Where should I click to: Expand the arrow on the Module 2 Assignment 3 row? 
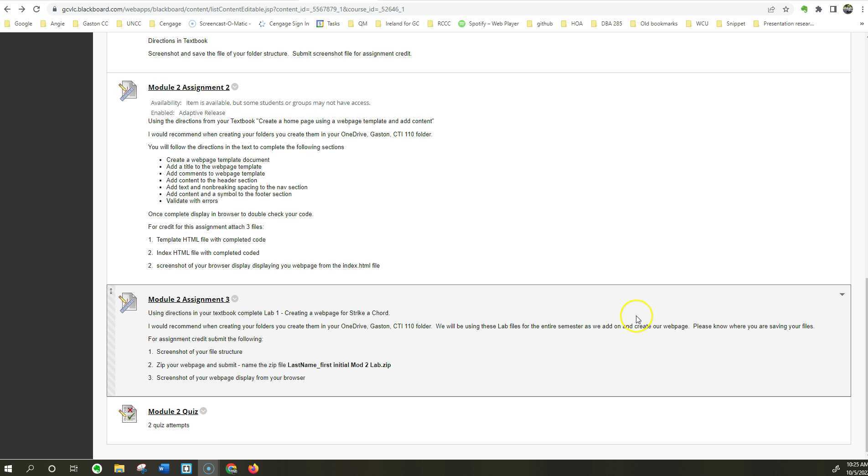point(842,294)
